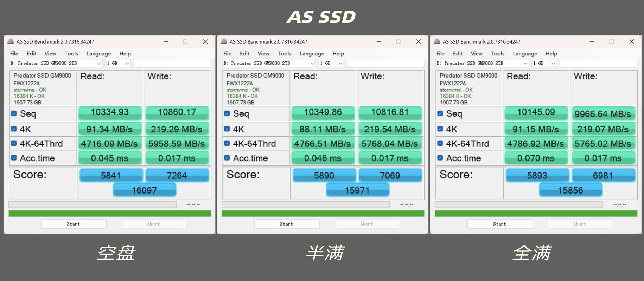Uncheck the Seq test in the 半满 window
The width and height of the screenshot is (644, 281).
click(x=227, y=113)
